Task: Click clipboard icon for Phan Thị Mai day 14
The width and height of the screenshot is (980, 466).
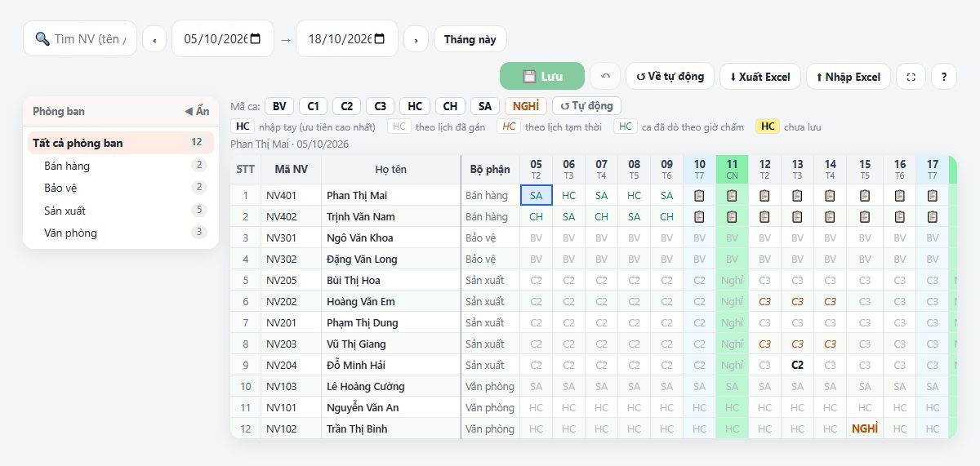Action: (831, 196)
